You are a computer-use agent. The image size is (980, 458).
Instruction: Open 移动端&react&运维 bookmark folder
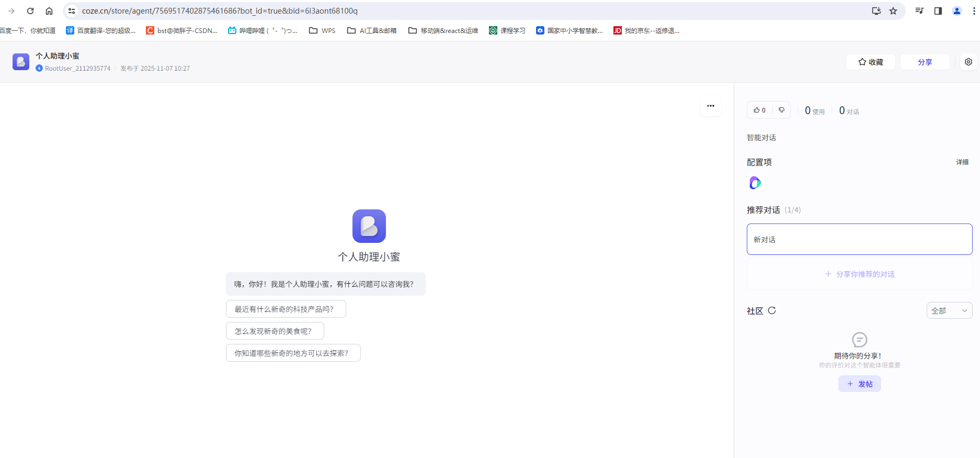tap(443, 30)
